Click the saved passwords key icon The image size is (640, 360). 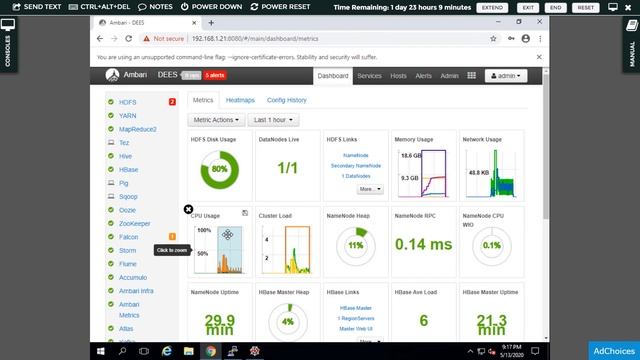[511, 38]
